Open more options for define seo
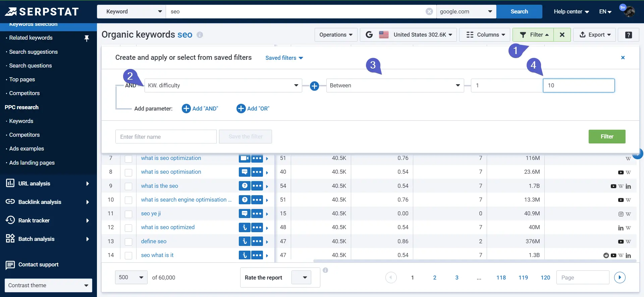Image resolution: width=644 pixels, height=297 pixels. (x=257, y=241)
